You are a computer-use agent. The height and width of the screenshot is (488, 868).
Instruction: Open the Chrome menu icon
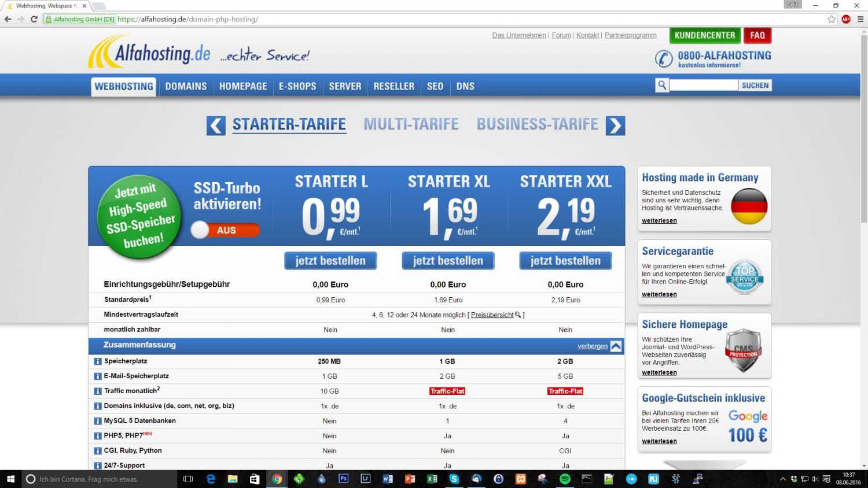coord(860,19)
